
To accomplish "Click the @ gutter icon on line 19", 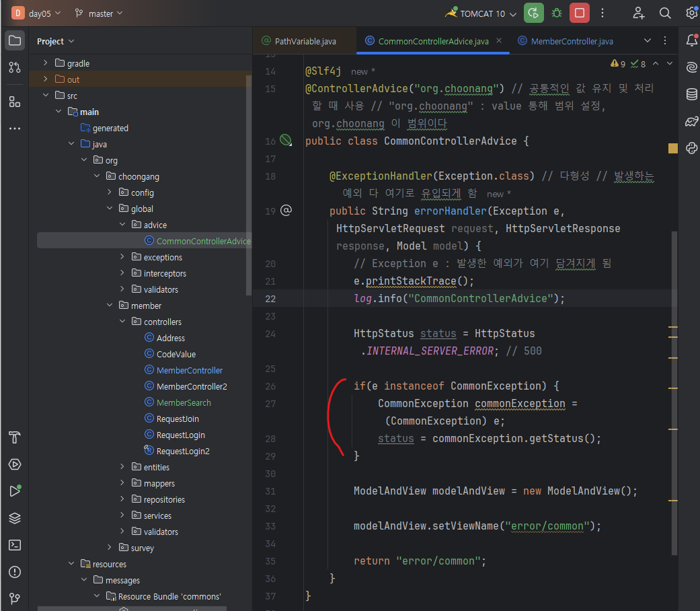I will [286, 211].
